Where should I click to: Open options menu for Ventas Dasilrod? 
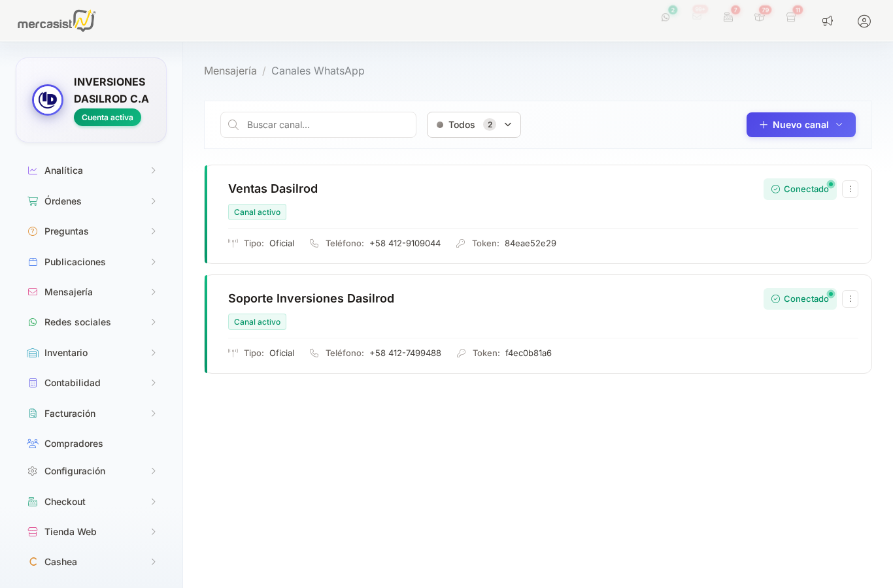click(850, 189)
